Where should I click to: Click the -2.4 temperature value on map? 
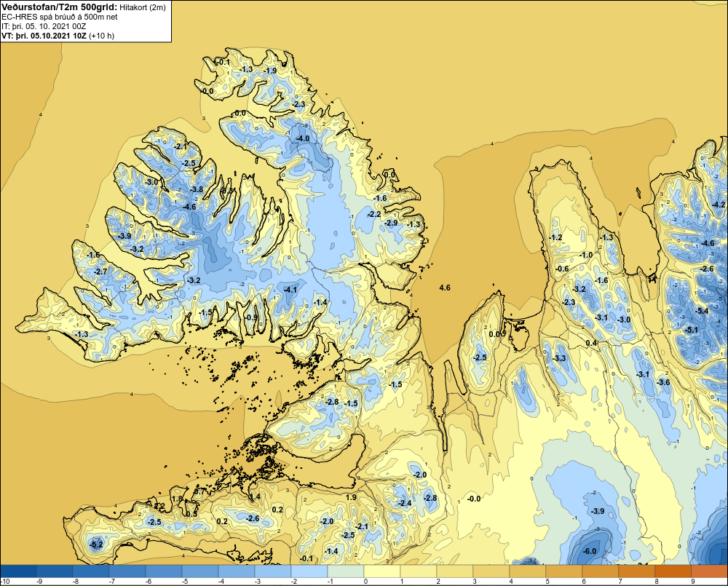[x=405, y=503]
